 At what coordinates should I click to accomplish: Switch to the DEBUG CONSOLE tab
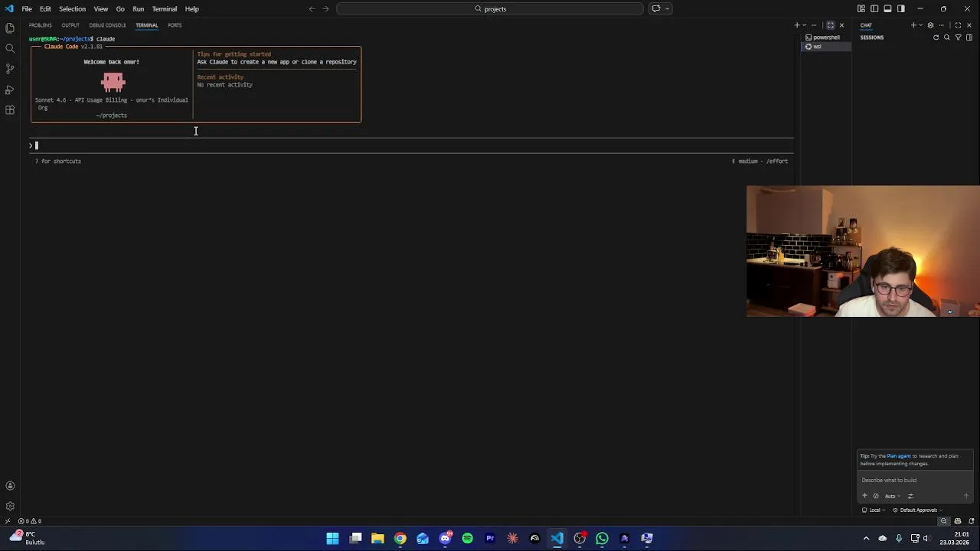[x=107, y=25]
